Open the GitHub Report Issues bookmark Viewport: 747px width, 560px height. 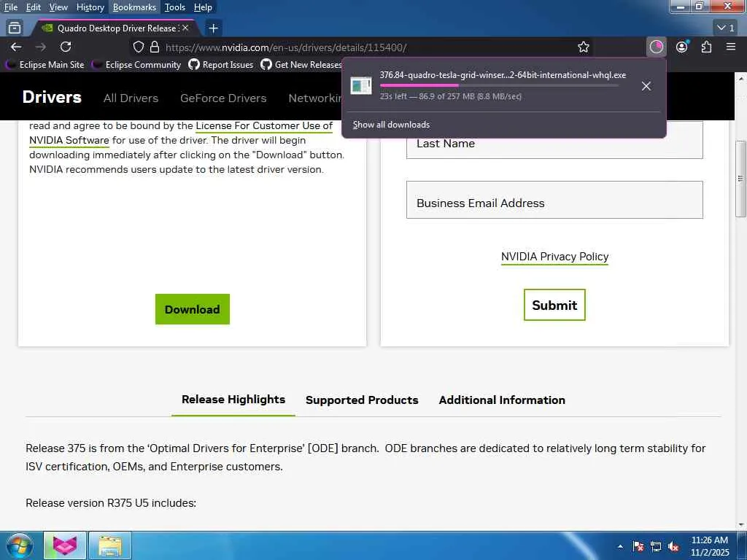(221, 64)
